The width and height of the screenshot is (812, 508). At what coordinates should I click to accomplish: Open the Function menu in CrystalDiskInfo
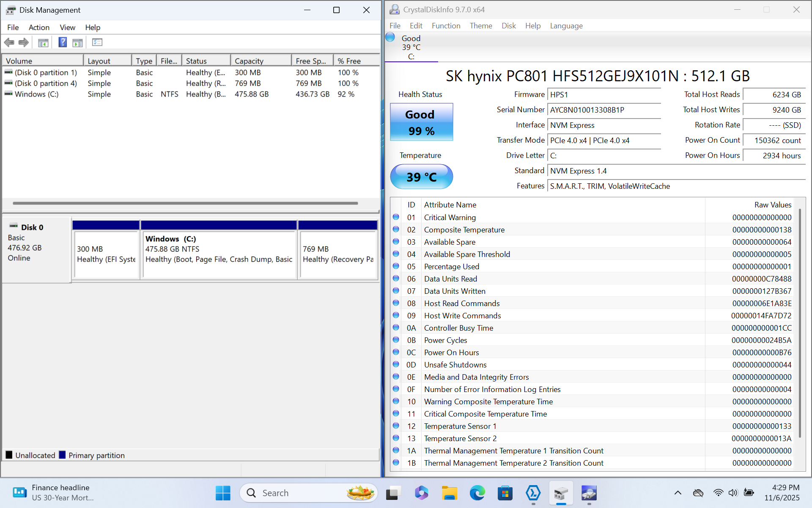pos(446,26)
